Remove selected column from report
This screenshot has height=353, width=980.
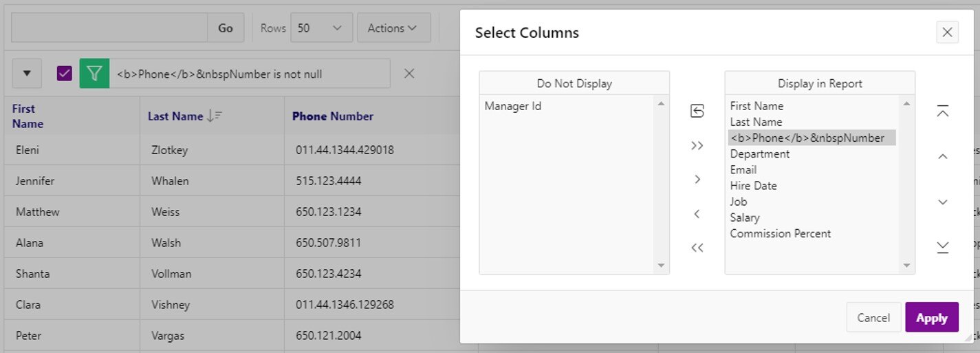697,214
